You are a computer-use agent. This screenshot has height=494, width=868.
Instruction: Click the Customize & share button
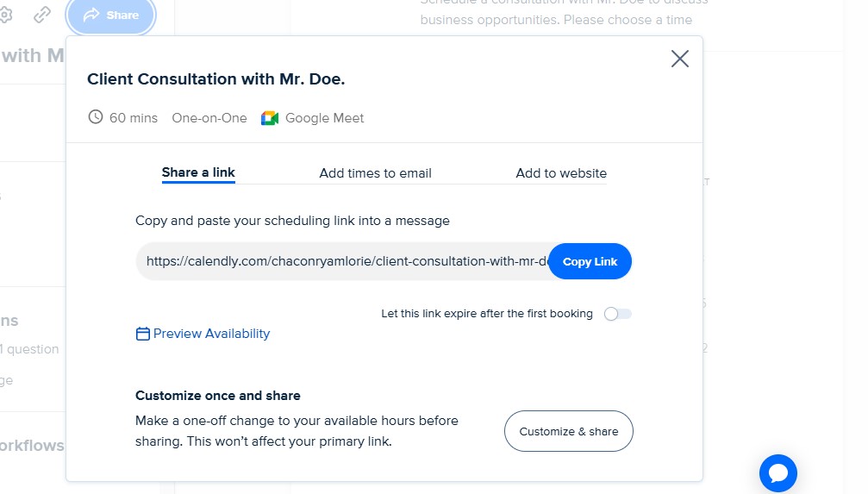tap(569, 431)
